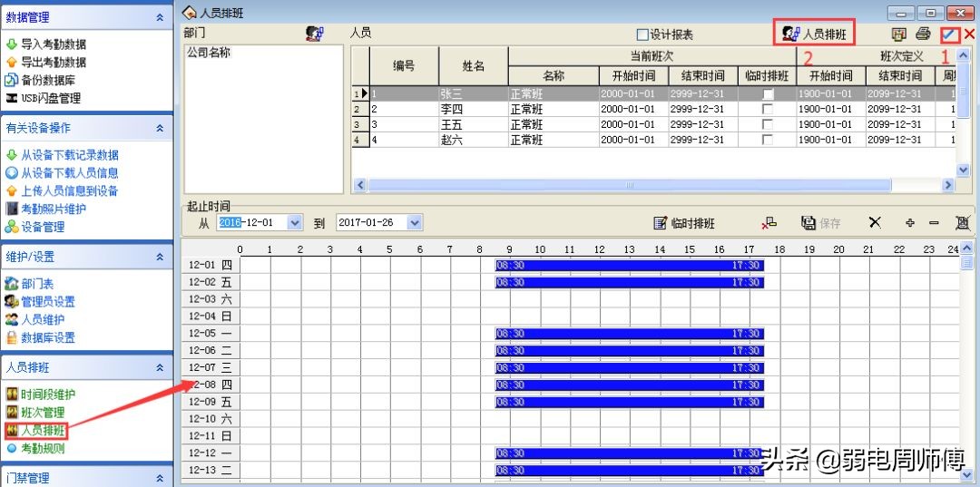980x487 pixels.
Task: Click the crossed-out clear-all icon at toolbar end
Action: (x=963, y=223)
